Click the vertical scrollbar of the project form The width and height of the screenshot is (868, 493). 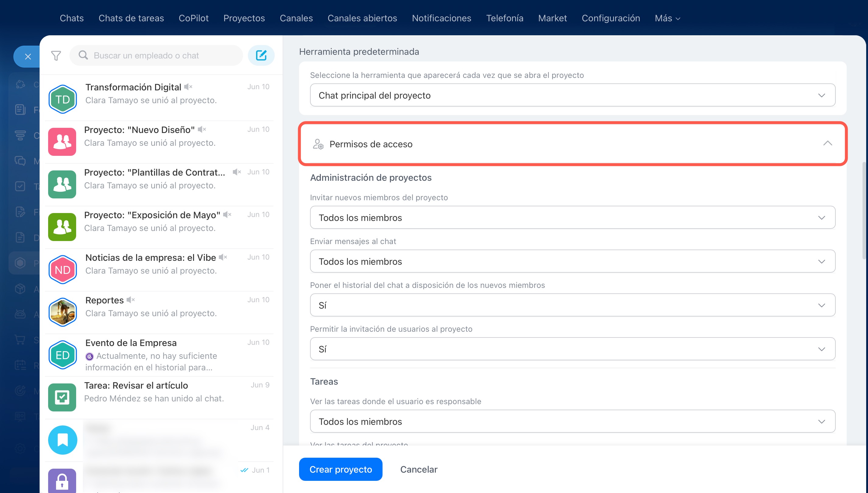pos(865,211)
